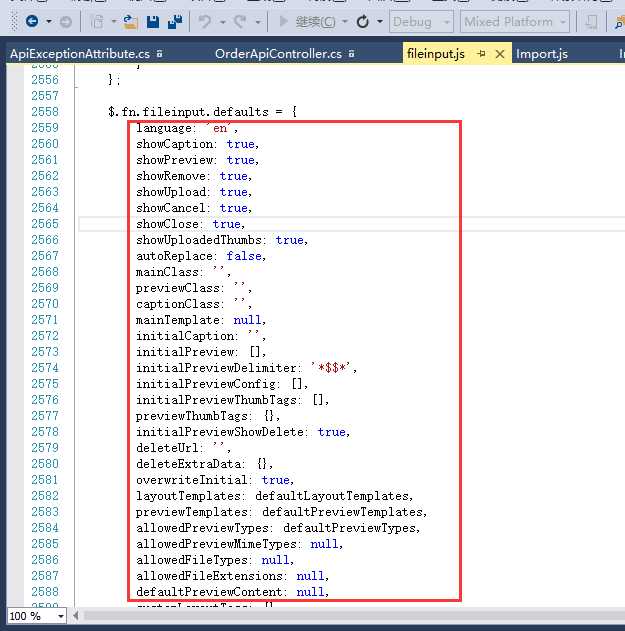Click the horizontal scrollbar track

pos(354,616)
